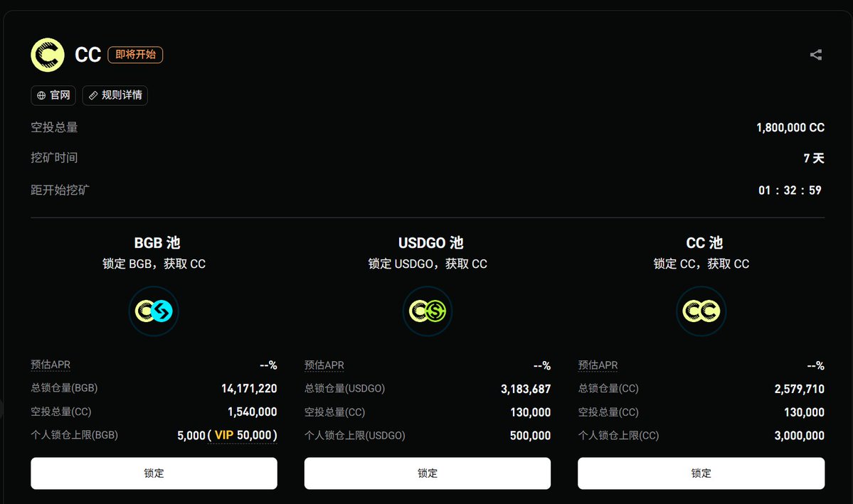Click the BGB pool pair icon
The width and height of the screenshot is (853, 504).
pos(154,311)
